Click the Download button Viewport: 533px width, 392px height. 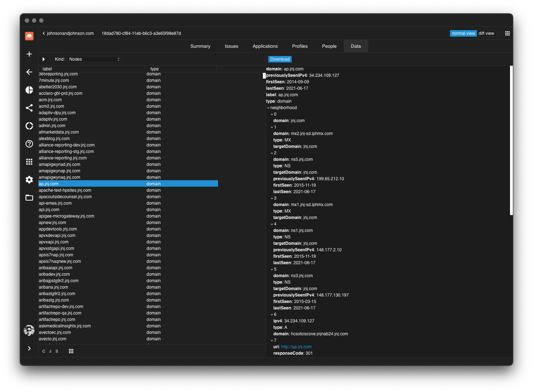click(280, 59)
